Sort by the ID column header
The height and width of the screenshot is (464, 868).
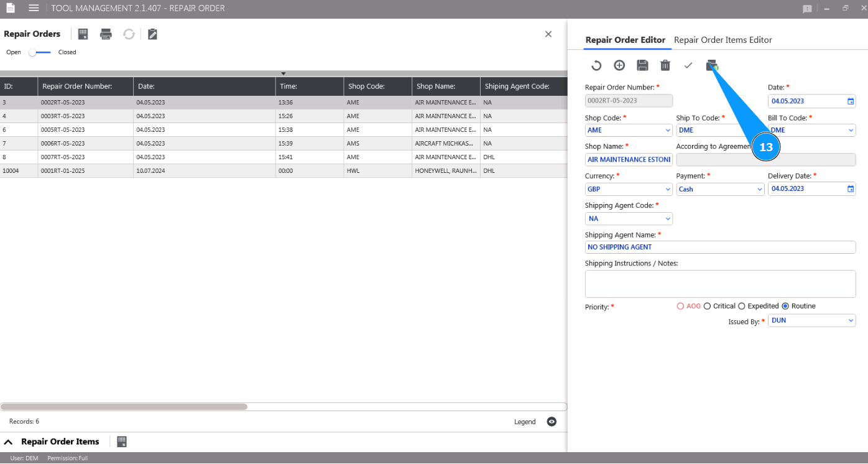(x=19, y=86)
